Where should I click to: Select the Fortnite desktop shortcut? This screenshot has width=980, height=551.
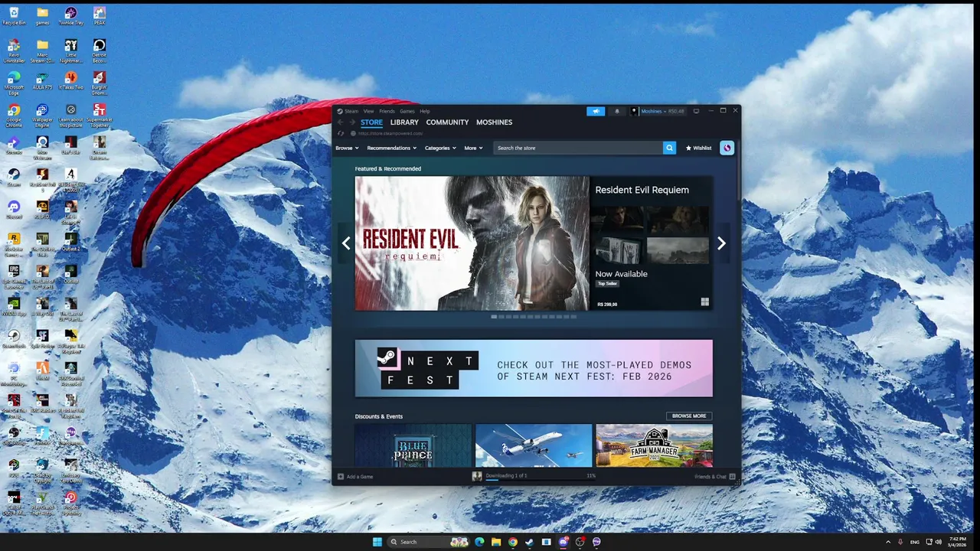point(42,435)
